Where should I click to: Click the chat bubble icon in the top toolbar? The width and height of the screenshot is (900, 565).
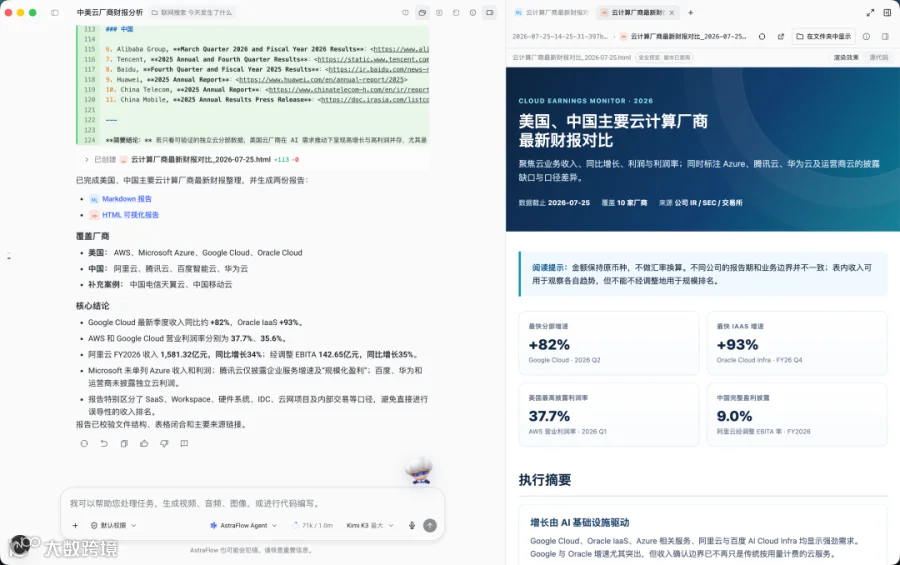(x=405, y=12)
